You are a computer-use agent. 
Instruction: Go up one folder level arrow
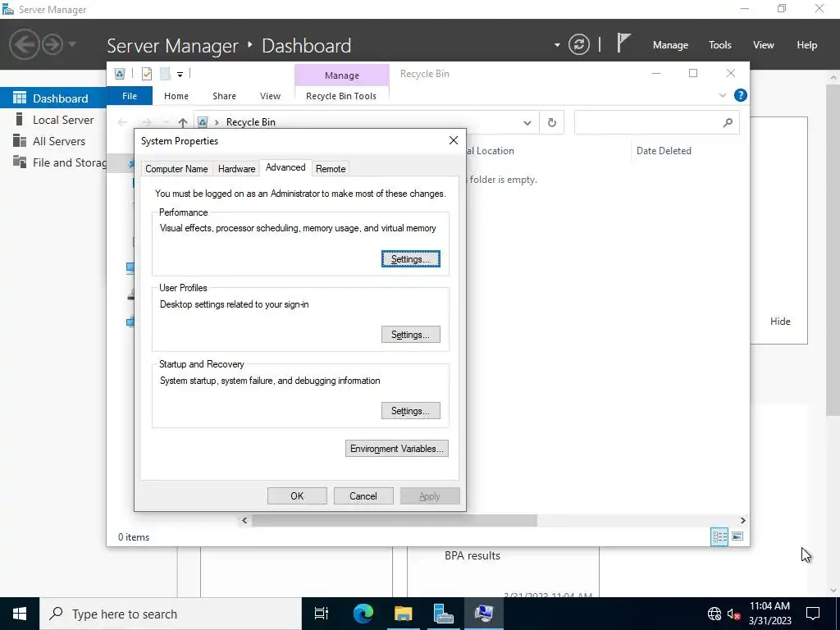[183, 123]
